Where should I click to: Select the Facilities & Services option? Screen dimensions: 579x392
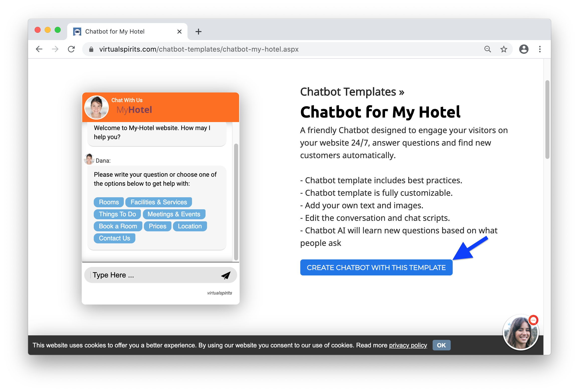point(159,202)
